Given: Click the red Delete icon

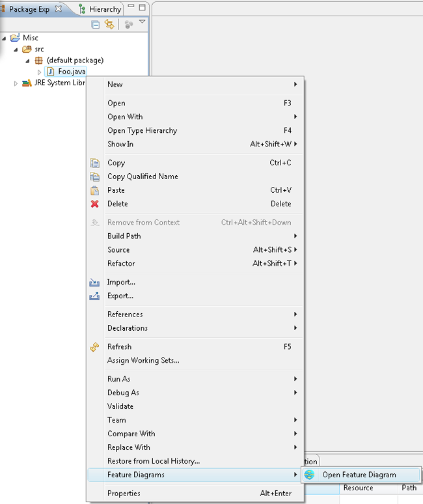Looking at the screenshot, I should (x=95, y=204).
